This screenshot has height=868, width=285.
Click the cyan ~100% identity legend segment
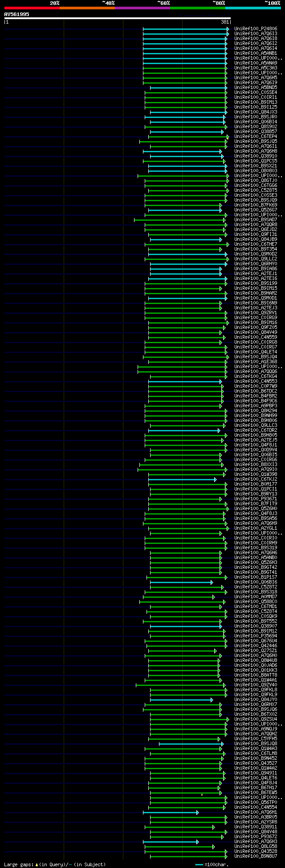[252, 8]
